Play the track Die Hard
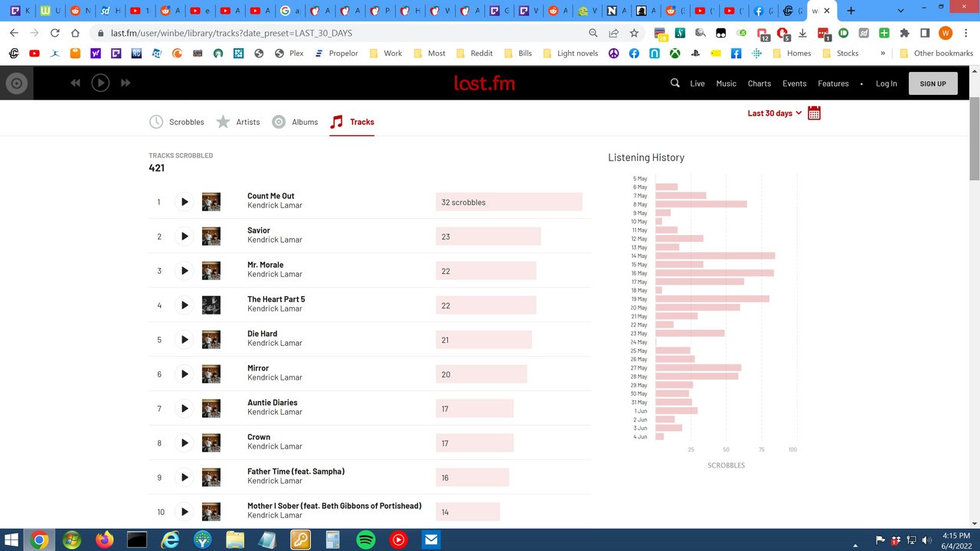 coord(184,340)
